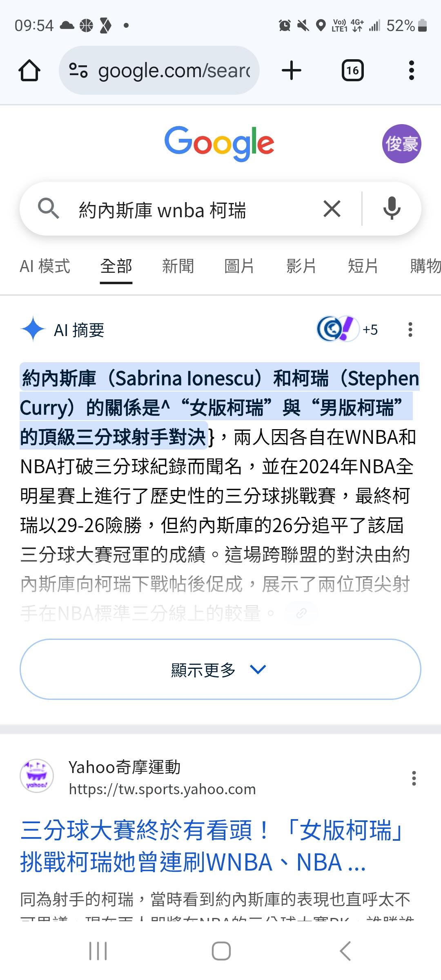Open the Yahoo 三分球大賽 article headline link
Viewport: 441px width, 980px height.
[212, 846]
